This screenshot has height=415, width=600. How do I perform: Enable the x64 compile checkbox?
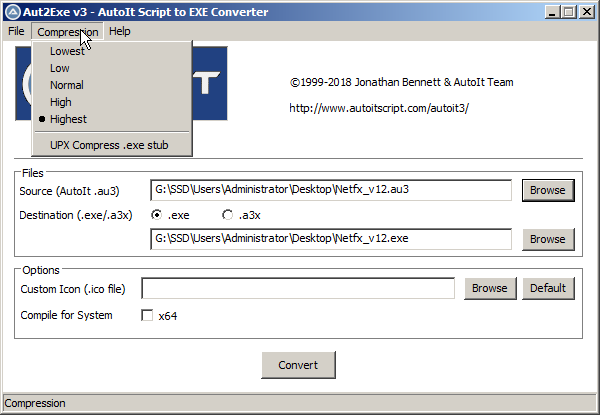pos(147,316)
